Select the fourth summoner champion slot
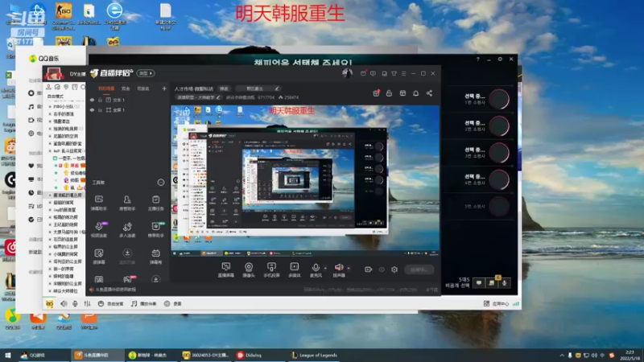Image resolution: width=644 pixels, height=362 pixels. pos(499,179)
